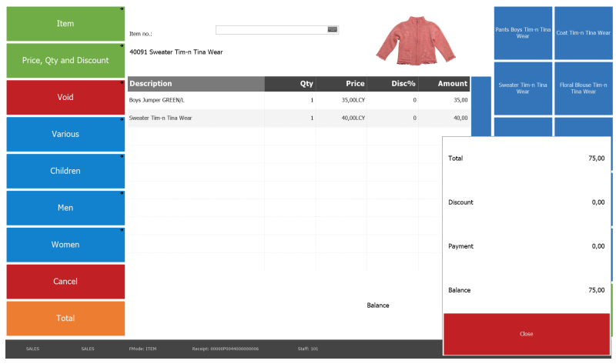This screenshot has width=616, height=364.
Task: Close the totals summary popup
Action: 526,334
